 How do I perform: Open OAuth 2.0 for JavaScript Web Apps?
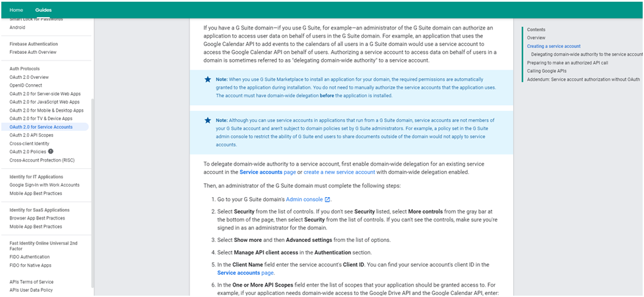click(x=44, y=102)
